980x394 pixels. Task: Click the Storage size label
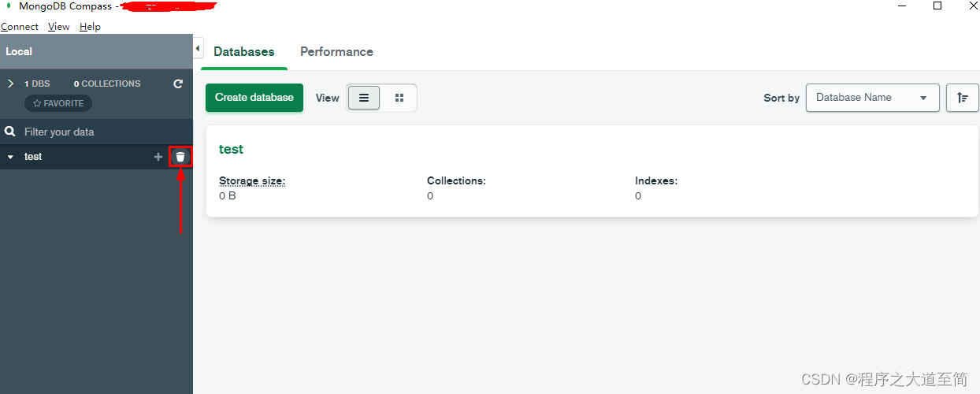[x=252, y=180]
